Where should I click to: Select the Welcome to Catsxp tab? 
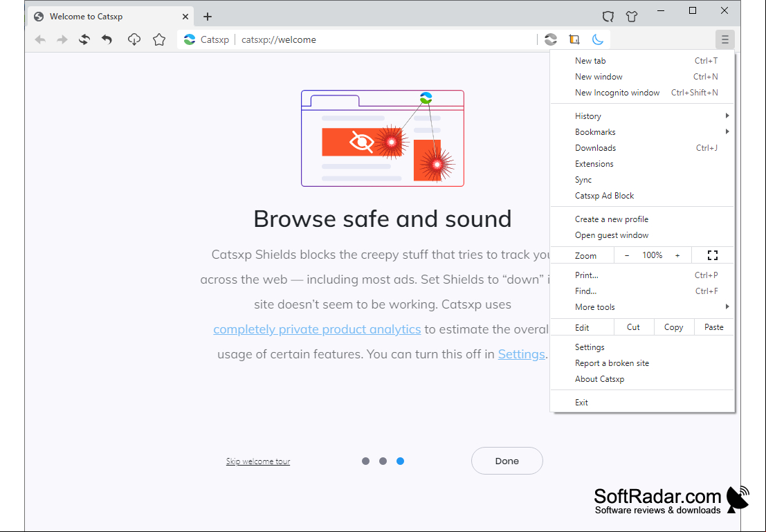click(x=110, y=17)
